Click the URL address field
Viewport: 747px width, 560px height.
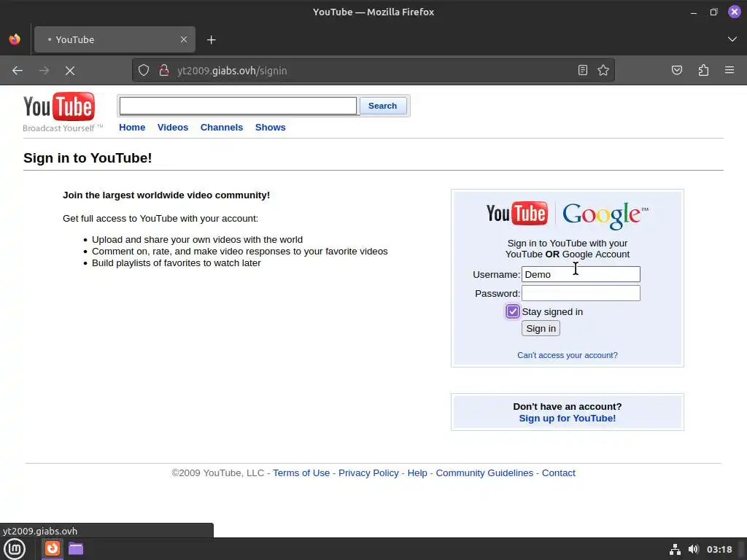pyautogui.click(x=374, y=71)
